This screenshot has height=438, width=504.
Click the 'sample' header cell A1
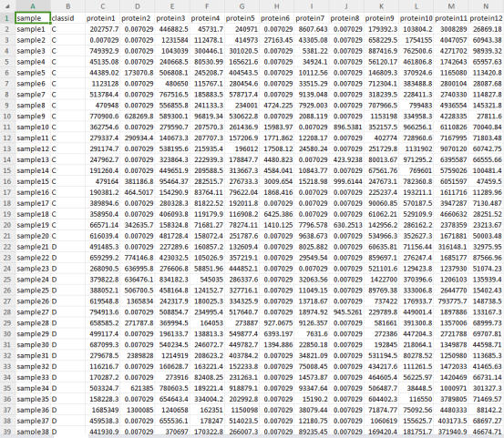33,18
